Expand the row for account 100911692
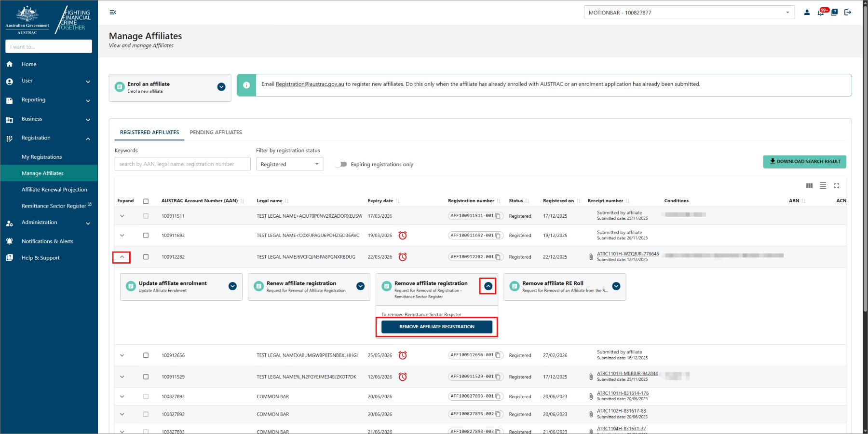This screenshot has height=434, width=868. tap(122, 236)
